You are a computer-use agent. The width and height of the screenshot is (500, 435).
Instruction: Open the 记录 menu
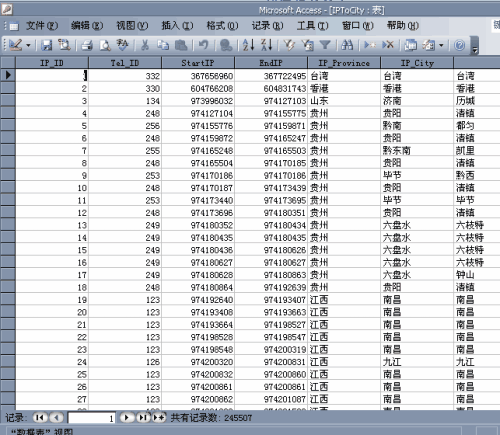(267, 26)
